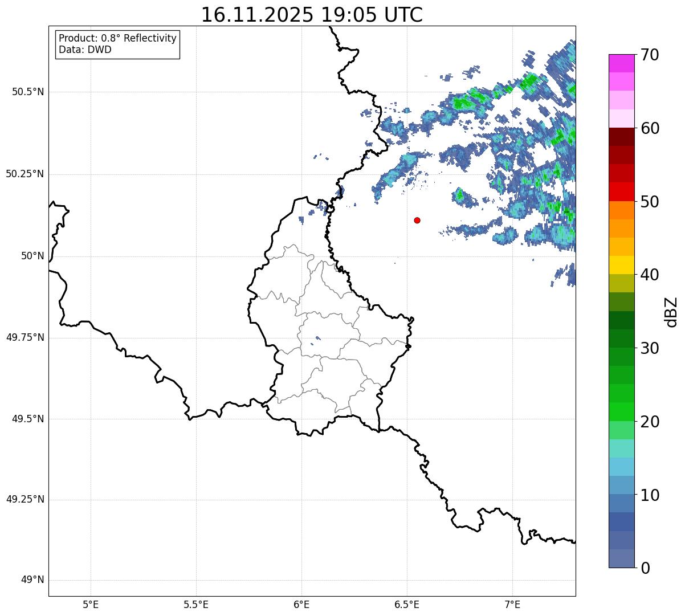This screenshot has height=616, width=685.
Task: Click the bright green swatch just above 20 dBZ
Action: (x=621, y=411)
